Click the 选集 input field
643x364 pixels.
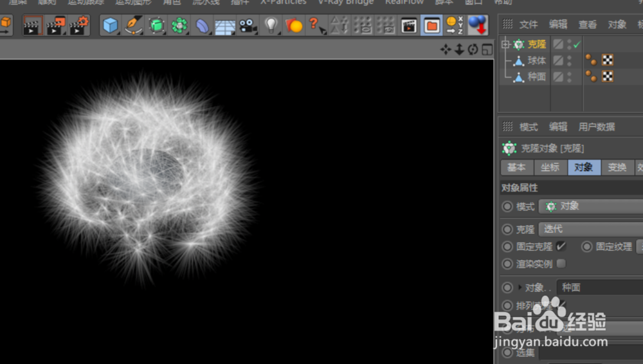[x=590, y=352]
